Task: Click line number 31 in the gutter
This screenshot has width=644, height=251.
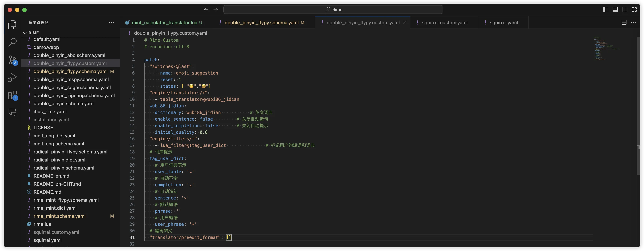Action: tap(132, 237)
